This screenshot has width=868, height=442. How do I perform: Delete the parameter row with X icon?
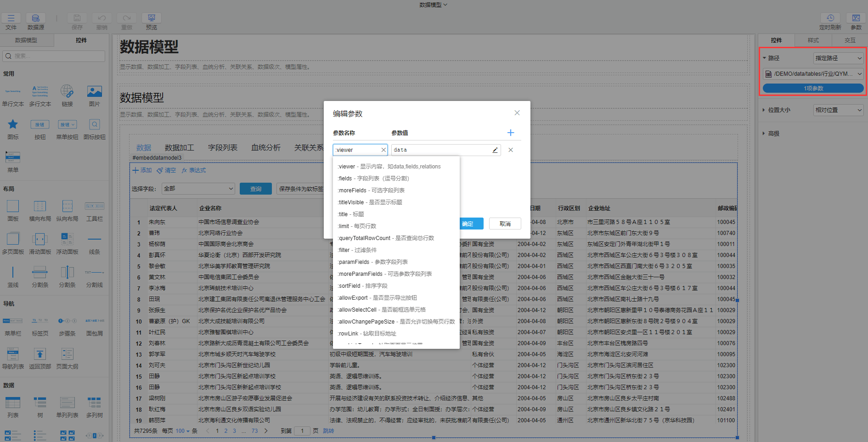click(511, 150)
